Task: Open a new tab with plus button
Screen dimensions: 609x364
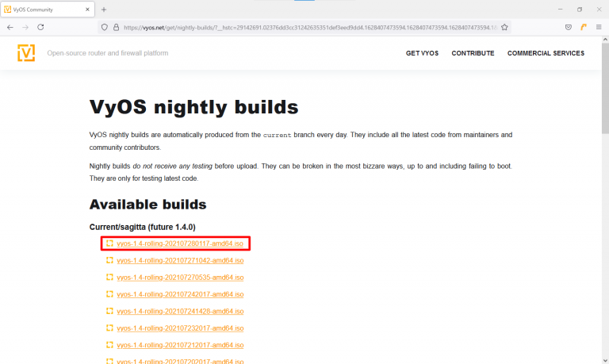Action: (104, 10)
